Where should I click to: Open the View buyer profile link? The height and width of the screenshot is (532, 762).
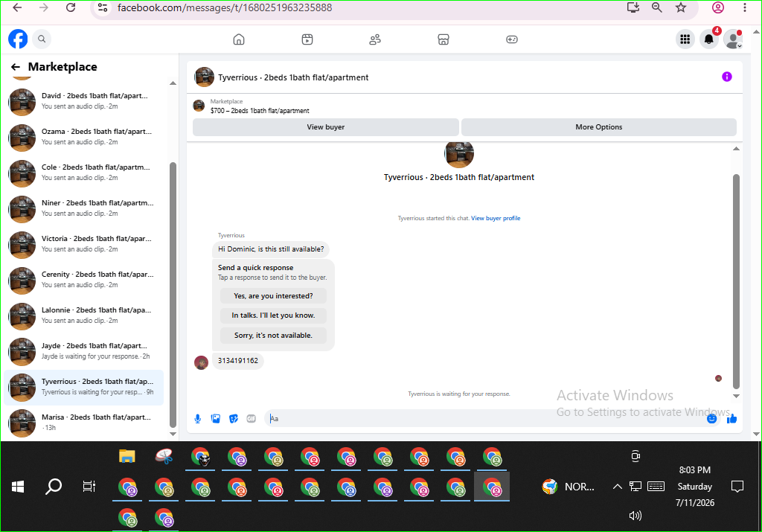tap(496, 218)
